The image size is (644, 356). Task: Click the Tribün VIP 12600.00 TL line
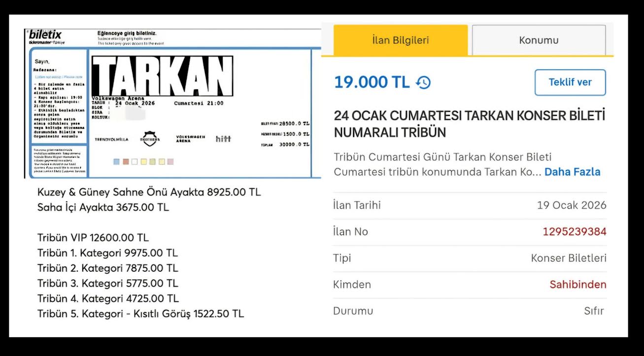pyautogui.click(x=93, y=238)
